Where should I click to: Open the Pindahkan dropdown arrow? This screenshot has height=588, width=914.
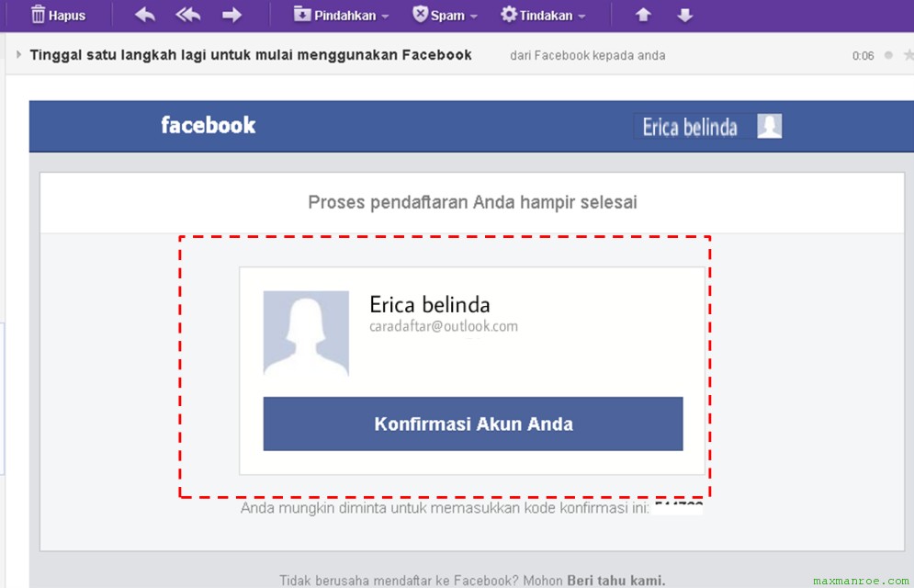[385, 17]
